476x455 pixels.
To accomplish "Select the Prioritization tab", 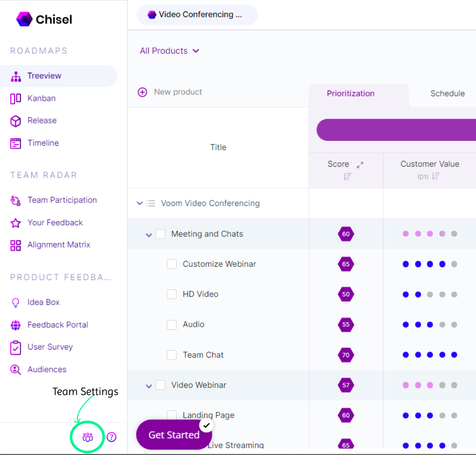I will [x=350, y=93].
